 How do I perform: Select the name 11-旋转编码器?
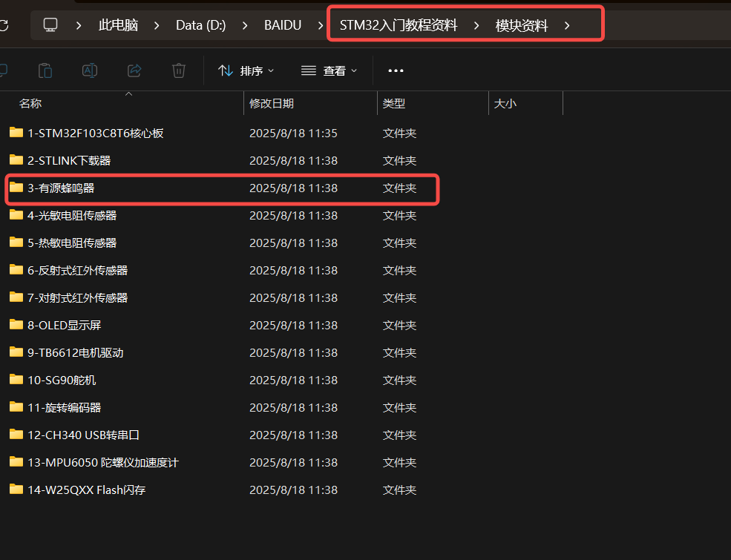[x=65, y=408]
